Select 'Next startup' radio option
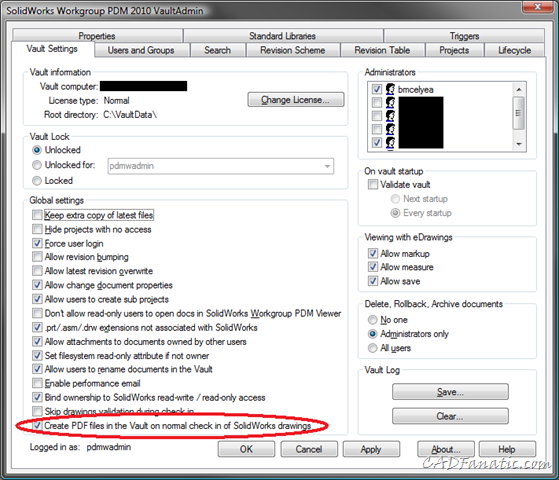This screenshot has height=480, width=559. [x=395, y=199]
